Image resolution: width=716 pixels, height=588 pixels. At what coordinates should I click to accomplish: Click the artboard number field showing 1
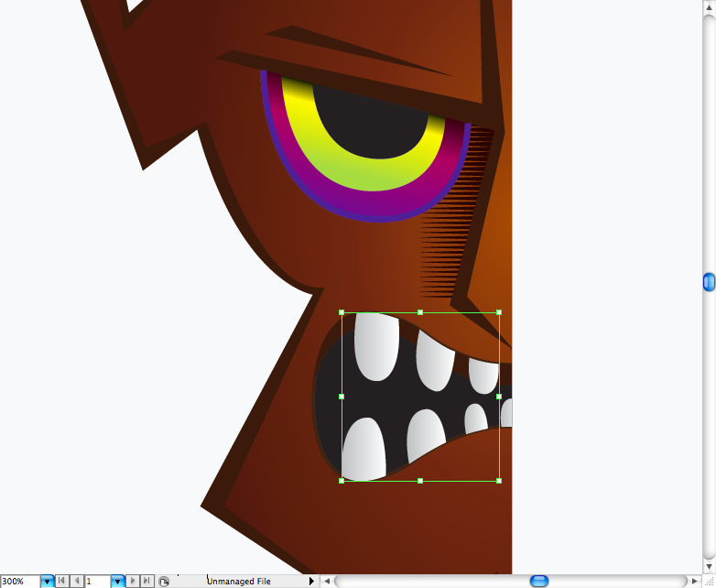(x=97, y=582)
